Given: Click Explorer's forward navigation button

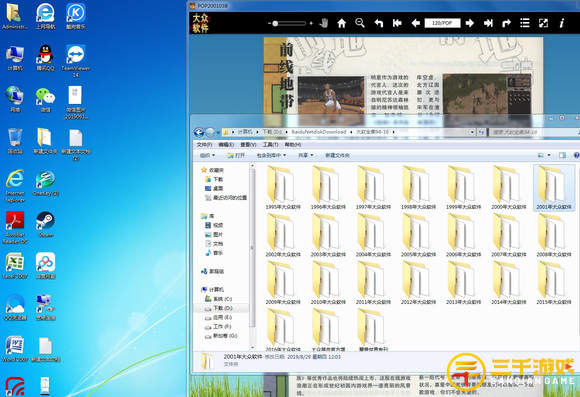Looking at the screenshot, I should [x=210, y=132].
